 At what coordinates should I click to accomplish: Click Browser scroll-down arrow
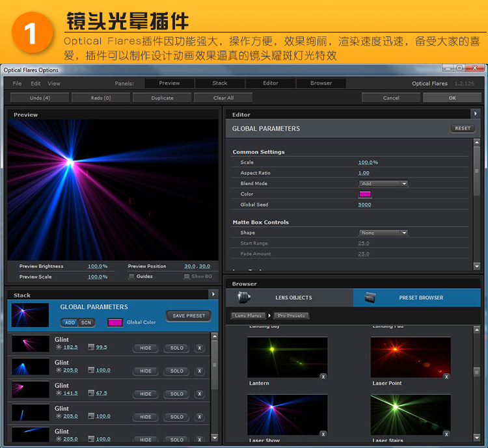pyautogui.click(x=476, y=438)
